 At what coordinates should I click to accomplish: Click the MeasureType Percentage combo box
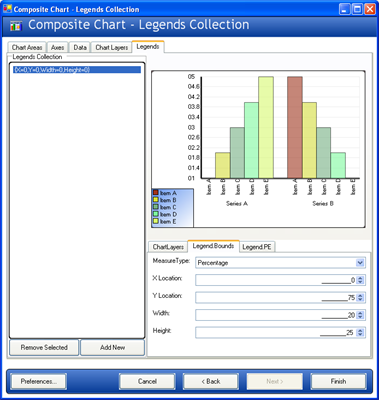(280, 263)
